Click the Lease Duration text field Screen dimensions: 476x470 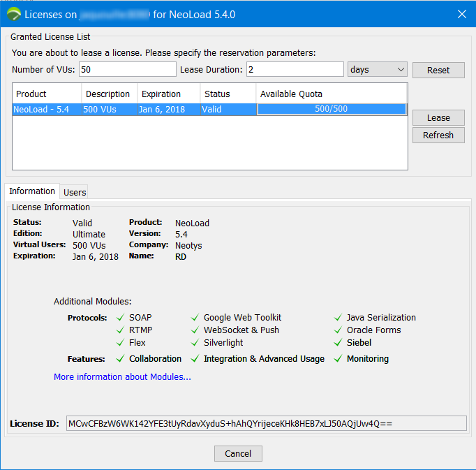point(295,70)
